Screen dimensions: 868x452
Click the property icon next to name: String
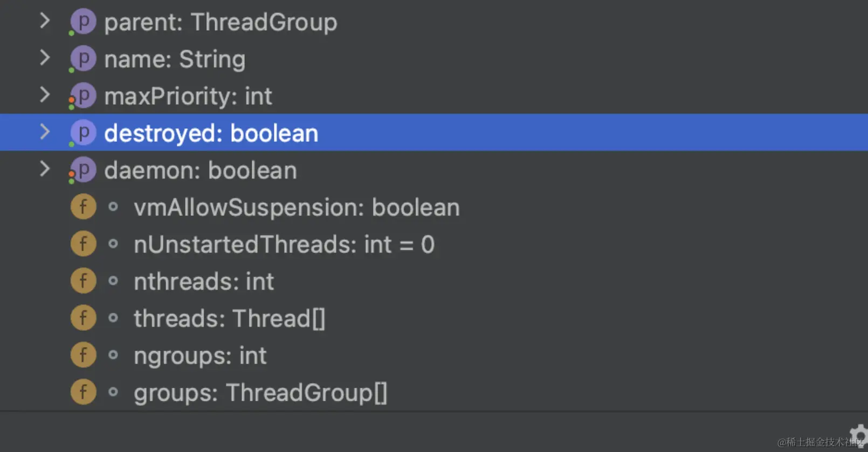click(83, 59)
